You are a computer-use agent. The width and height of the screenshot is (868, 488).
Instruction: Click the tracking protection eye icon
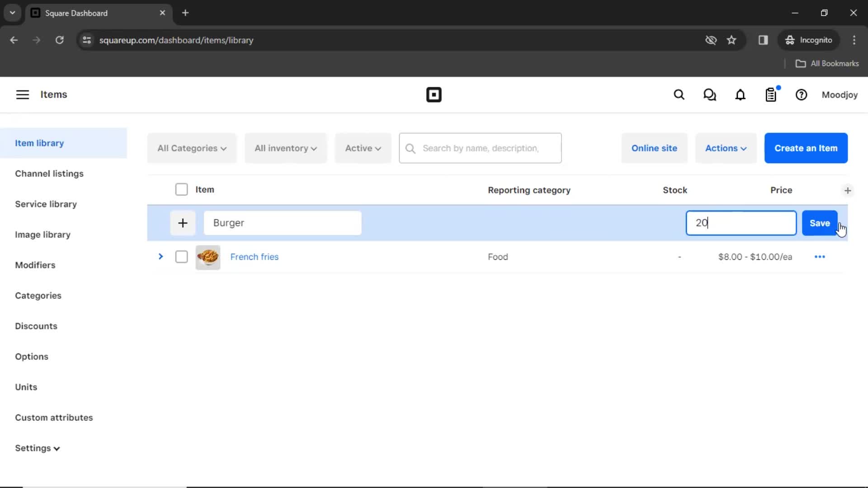tap(711, 40)
